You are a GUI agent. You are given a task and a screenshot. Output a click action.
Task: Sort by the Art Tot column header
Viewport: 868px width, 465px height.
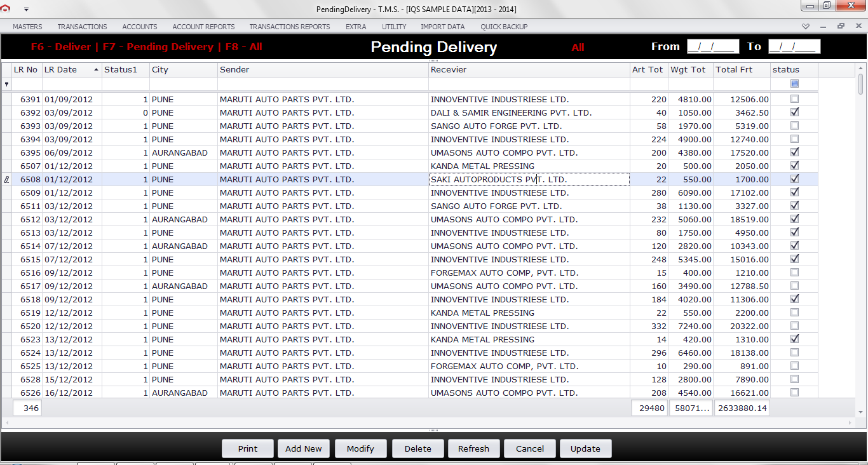[x=649, y=70]
